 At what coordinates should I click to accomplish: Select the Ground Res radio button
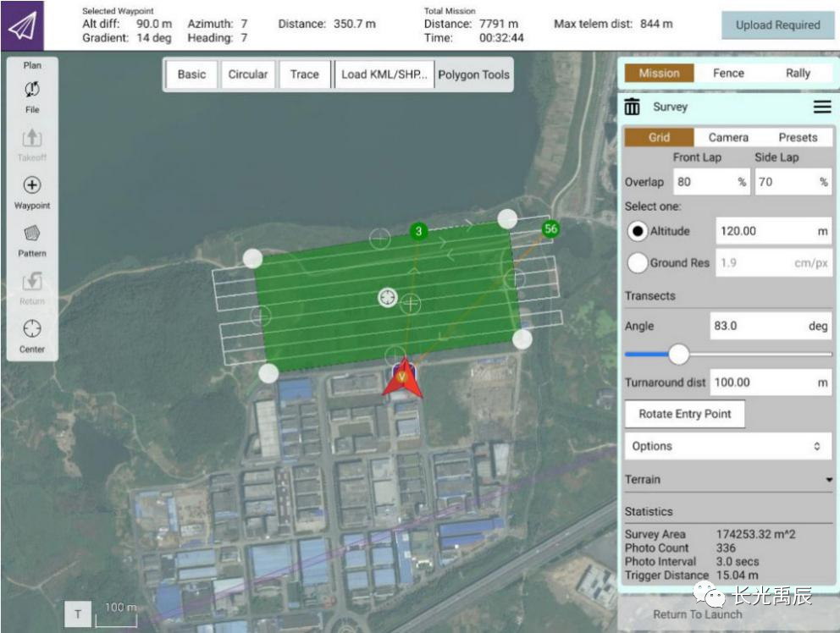click(x=638, y=263)
